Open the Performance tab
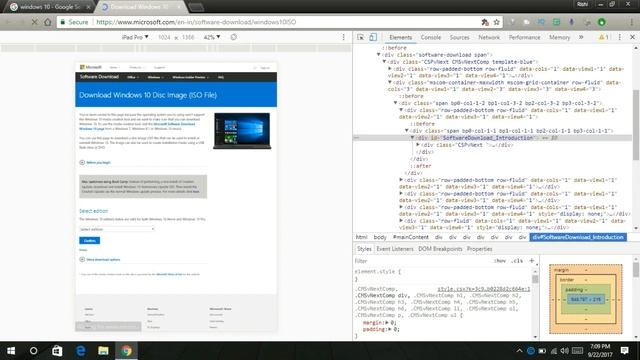Viewport: 640px width, 360px height. pos(524,37)
